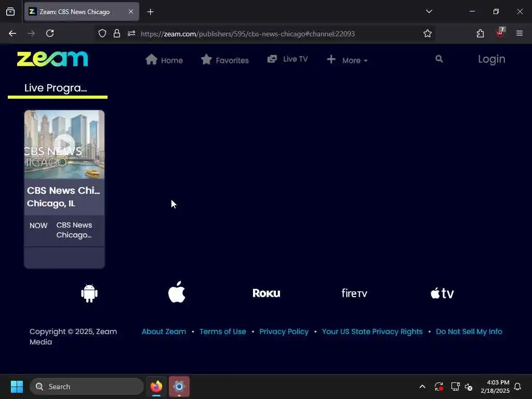List all tabs dropdown
Viewport: 532px width, 399px height.
point(429,11)
